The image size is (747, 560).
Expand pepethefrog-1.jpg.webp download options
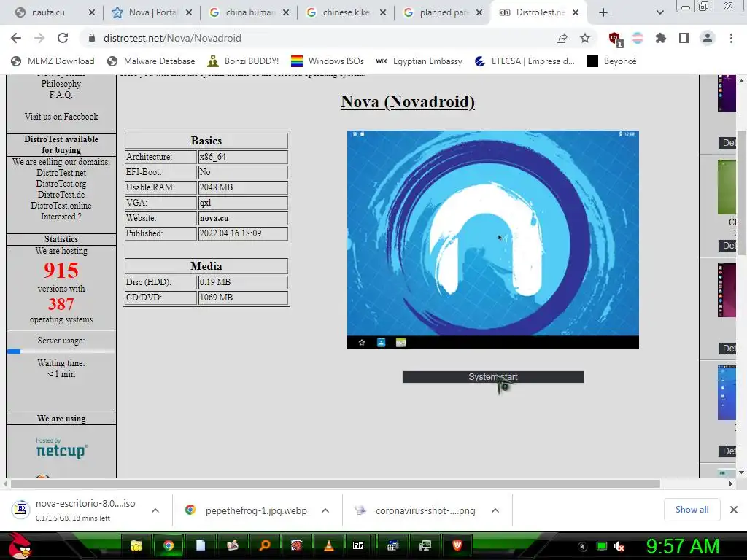[x=325, y=510]
